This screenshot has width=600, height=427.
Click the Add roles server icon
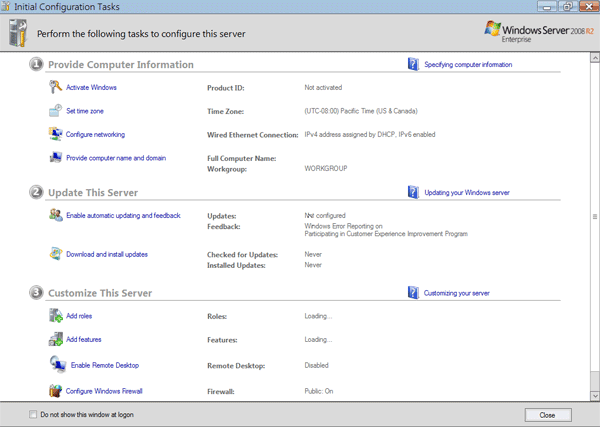(x=56, y=316)
